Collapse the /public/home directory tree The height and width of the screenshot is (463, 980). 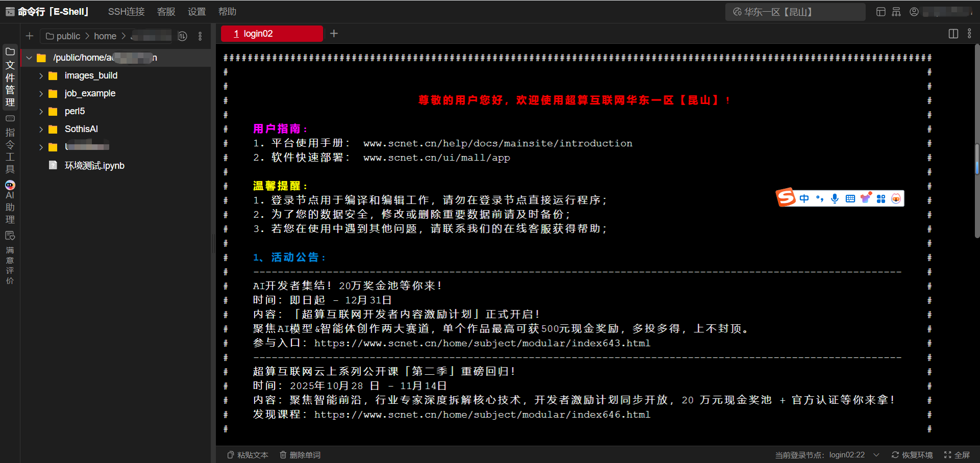coord(29,58)
